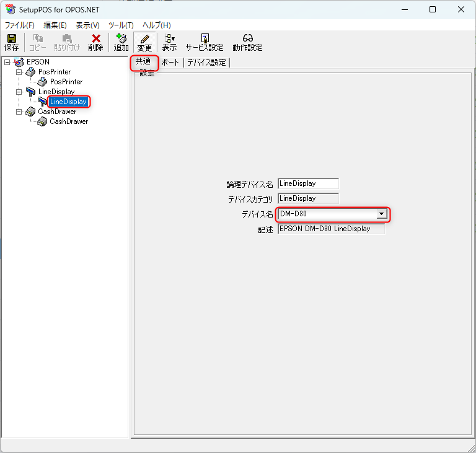The image size is (476, 453).
Task: Collapse the CashDrawer tree branch
Action: (19, 112)
